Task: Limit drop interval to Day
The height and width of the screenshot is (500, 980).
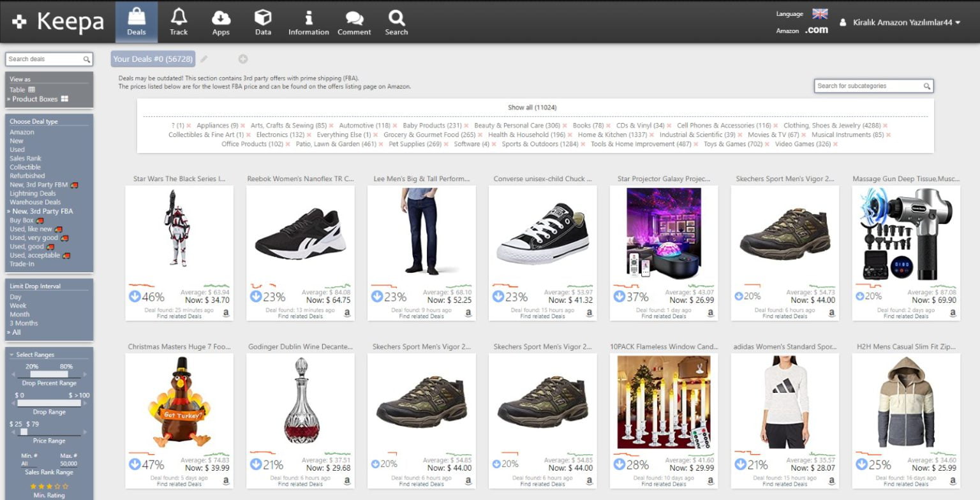Action: [15, 297]
